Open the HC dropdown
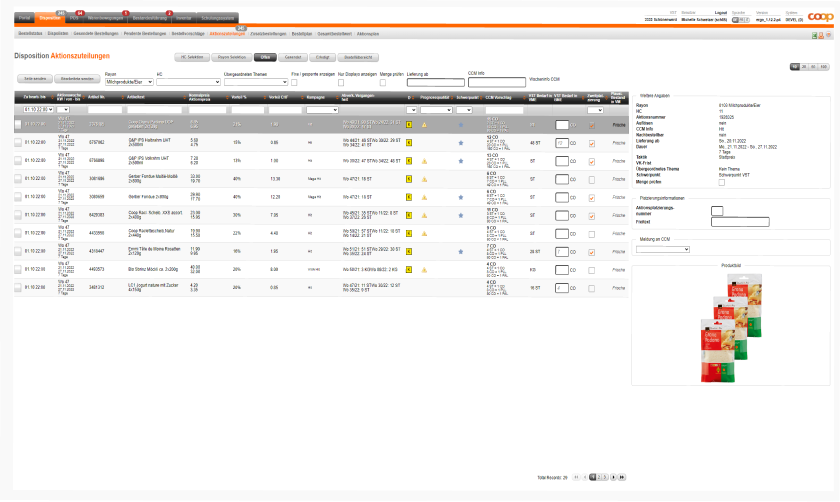840x502 pixels. [x=188, y=82]
